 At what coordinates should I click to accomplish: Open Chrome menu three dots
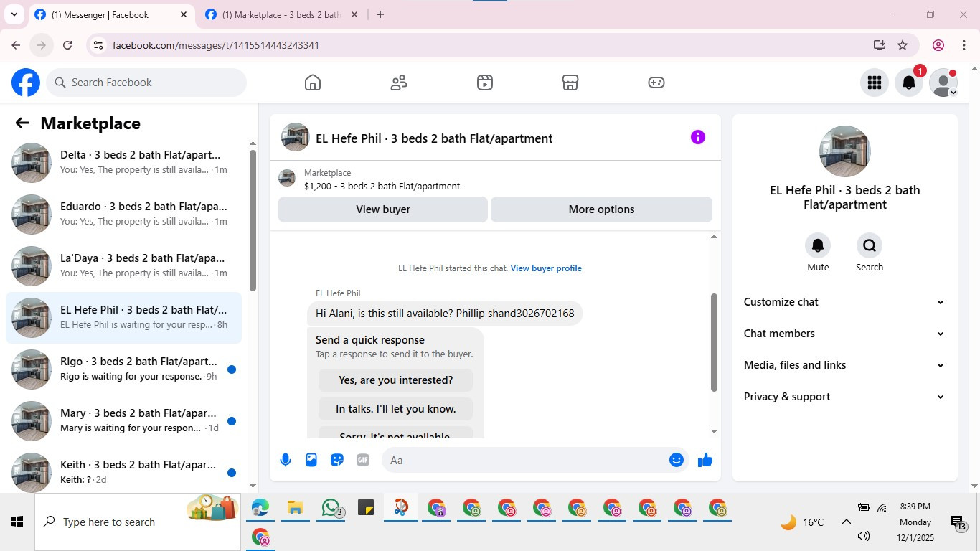964,45
